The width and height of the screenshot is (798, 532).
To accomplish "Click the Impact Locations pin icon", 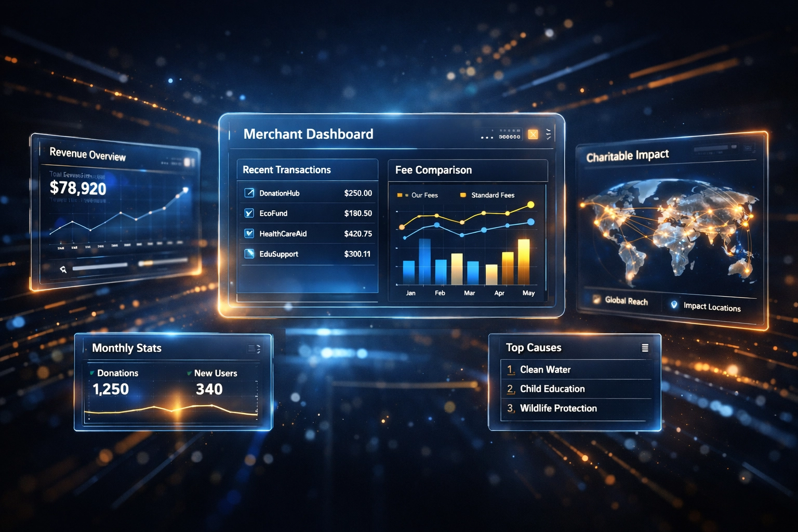I will point(674,305).
